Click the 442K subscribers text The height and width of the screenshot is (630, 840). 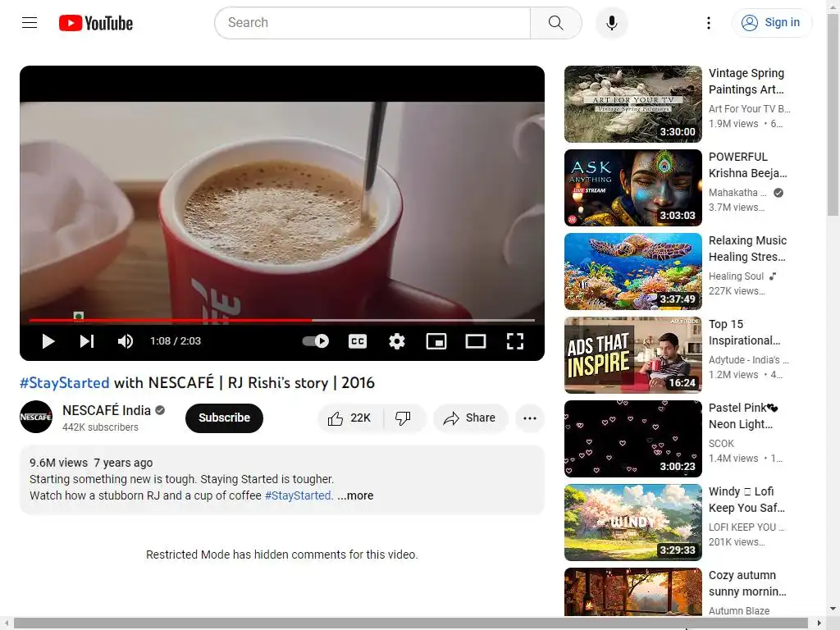[100, 427]
